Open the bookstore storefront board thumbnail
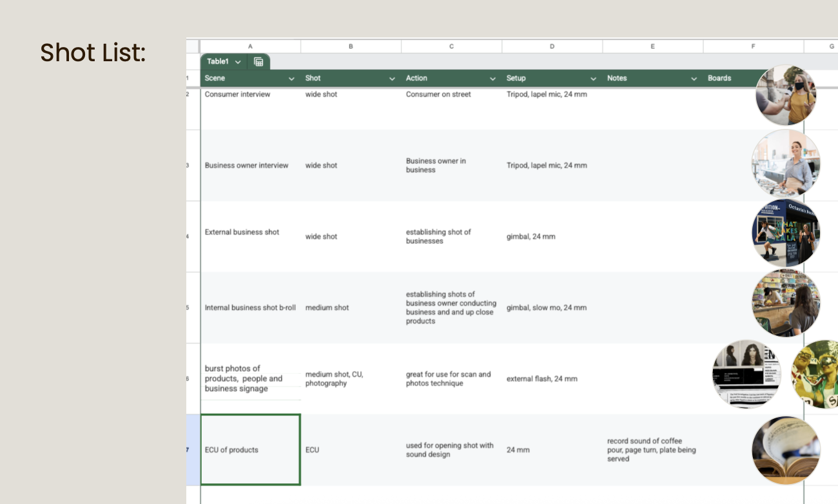Screen dimensions: 838x504 pyautogui.click(x=786, y=233)
